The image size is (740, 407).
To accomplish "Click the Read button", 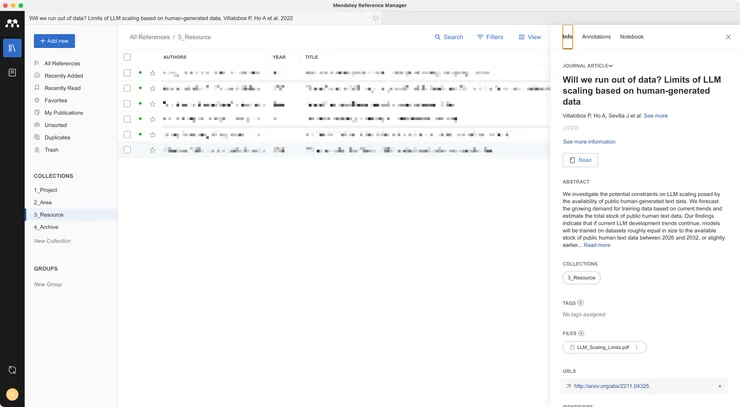I will [x=580, y=160].
